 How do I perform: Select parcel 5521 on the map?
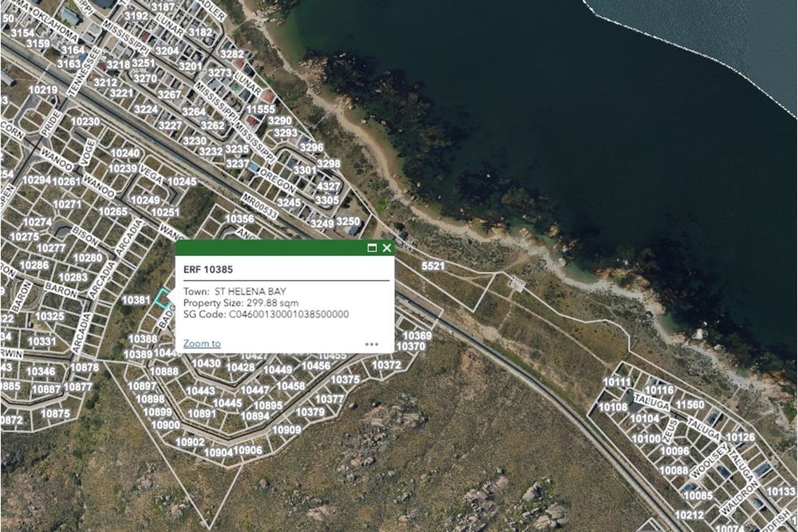click(433, 265)
